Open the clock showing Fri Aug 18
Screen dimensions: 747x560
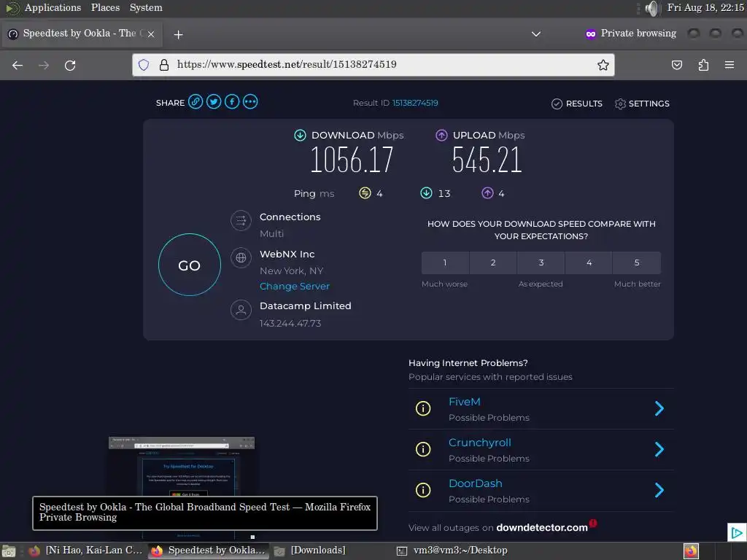click(x=705, y=7)
